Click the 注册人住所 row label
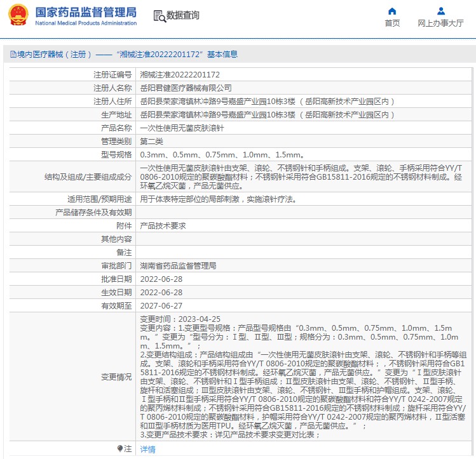The height and width of the screenshot is (459, 476). pyautogui.click(x=112, y=101)
